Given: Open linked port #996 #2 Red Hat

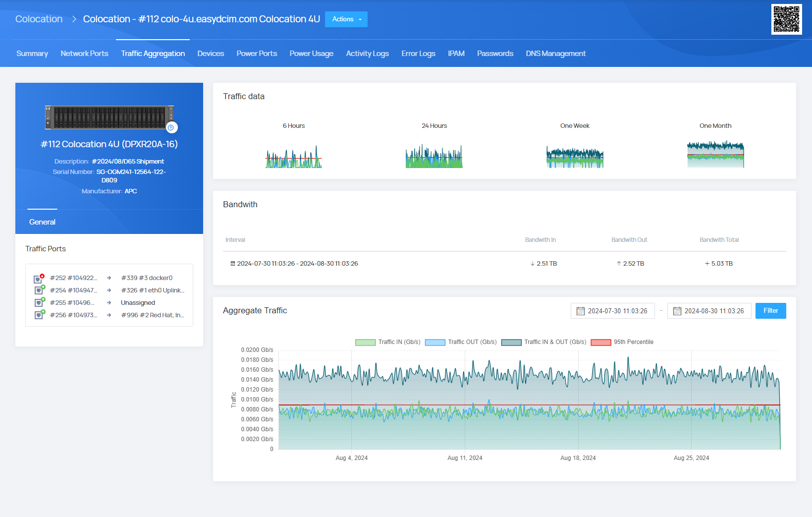Looking at the screenshot, I should tap(153, 315).
